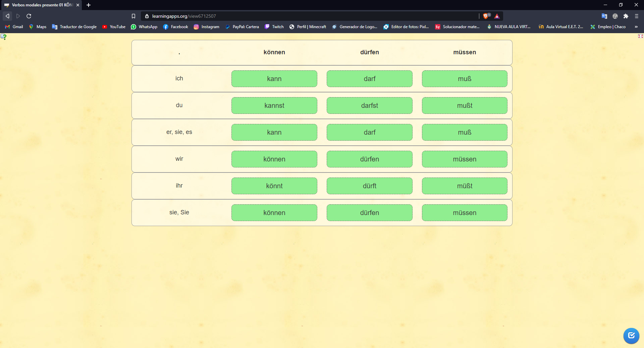
Task: Click the blue check answers button
Action: point(631,335)
